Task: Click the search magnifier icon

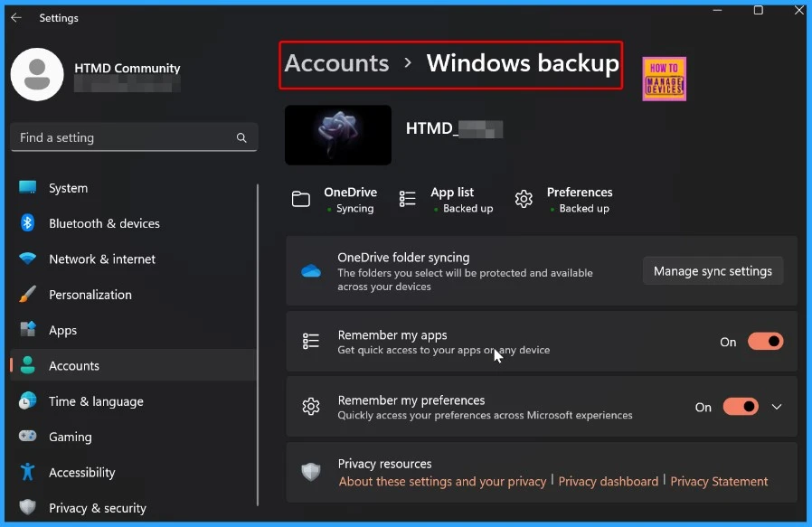Action: coord(241,138)
